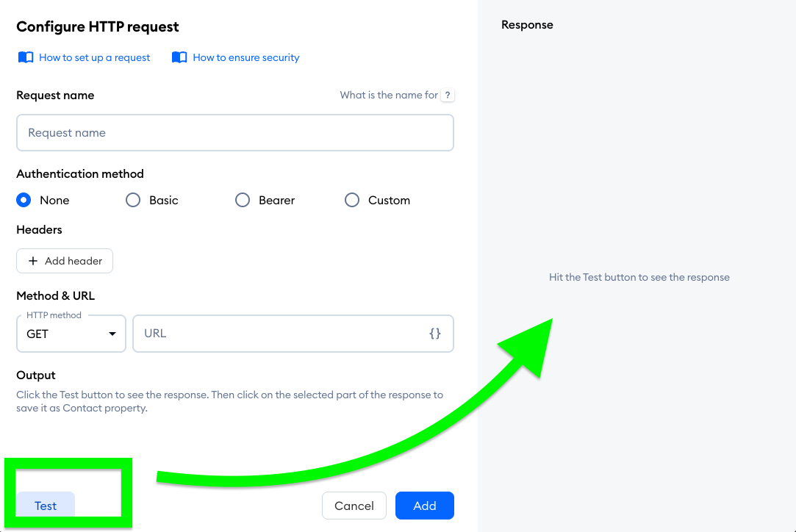Choose Bearer authentication option
The height and width of the screenshot is (532, 796).
point(242,200)
